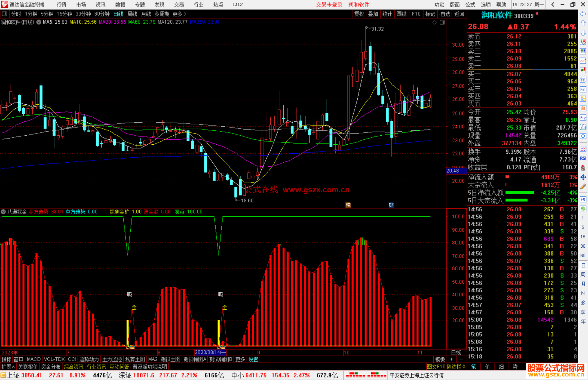
Task: Switch to the 周线 weekly period tab
Action: (132, 14)
